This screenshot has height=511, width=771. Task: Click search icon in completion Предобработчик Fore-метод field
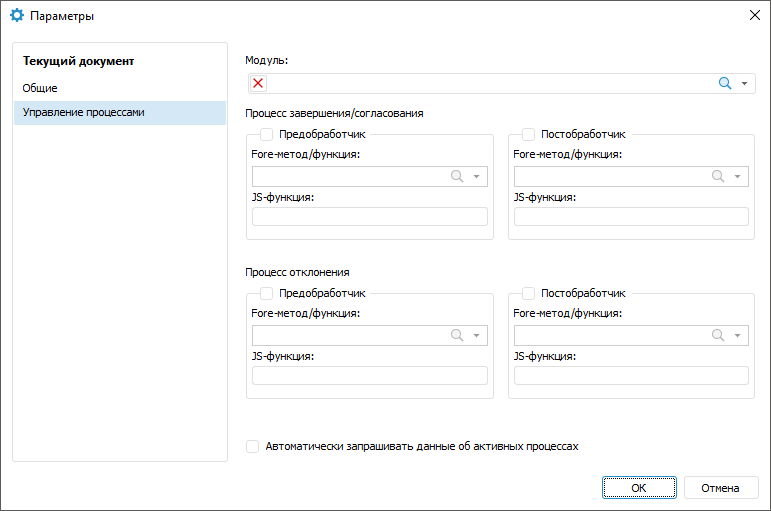457,176
